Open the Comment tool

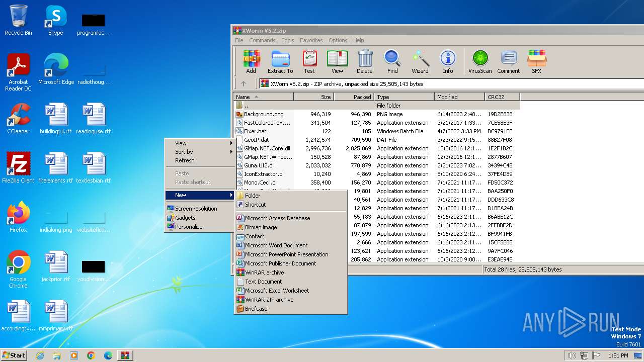pyautogui.click(x=509, y=62)
